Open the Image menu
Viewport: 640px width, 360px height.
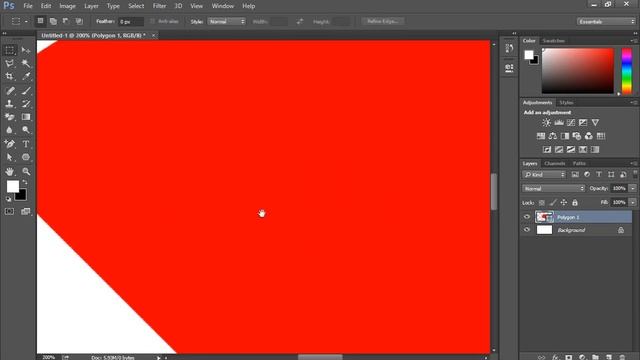coord(67,6)
